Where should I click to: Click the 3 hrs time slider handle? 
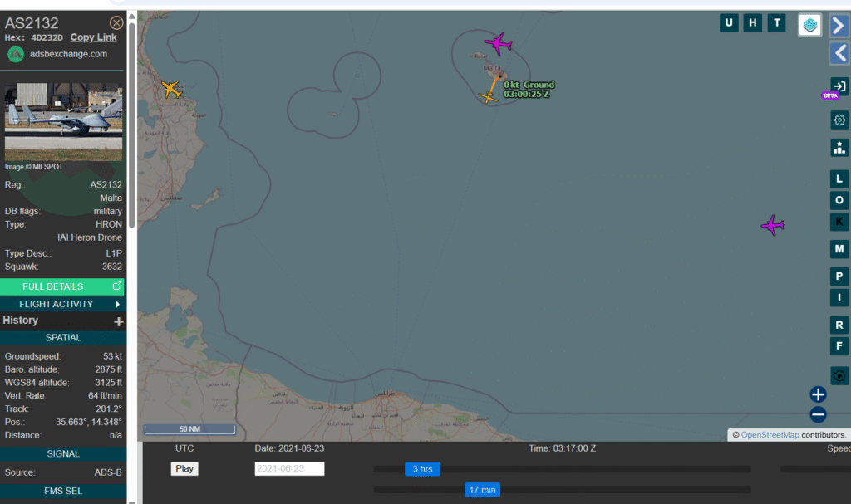422,469
